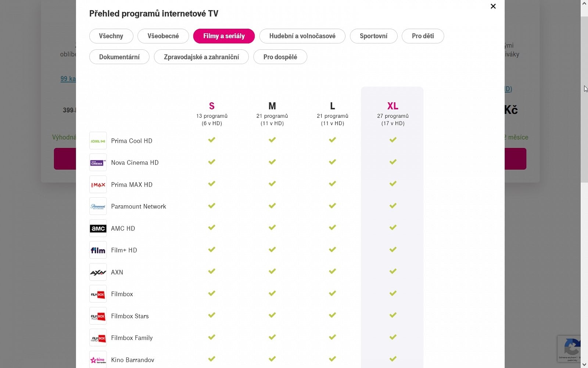Click the Nova Cinema HD logo
This screenshot has width=588, height=368.
click(x=98, y=163)
